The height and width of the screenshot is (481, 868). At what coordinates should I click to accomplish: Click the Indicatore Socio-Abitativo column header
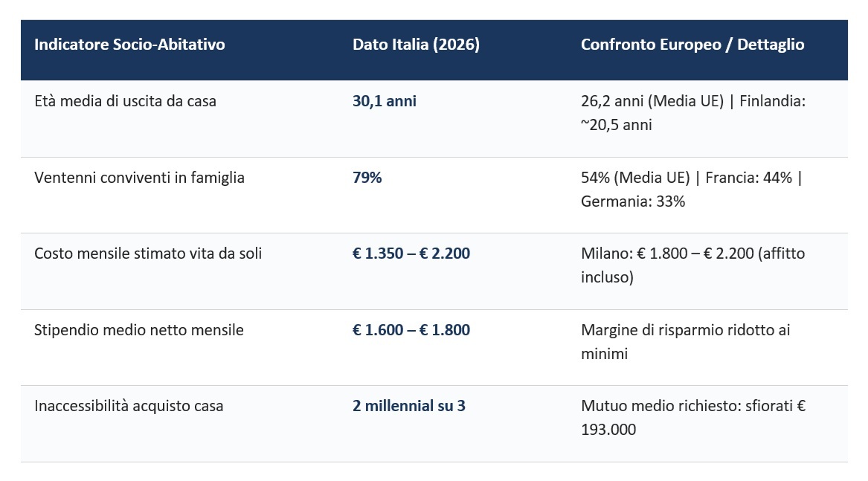pos(129,45)
